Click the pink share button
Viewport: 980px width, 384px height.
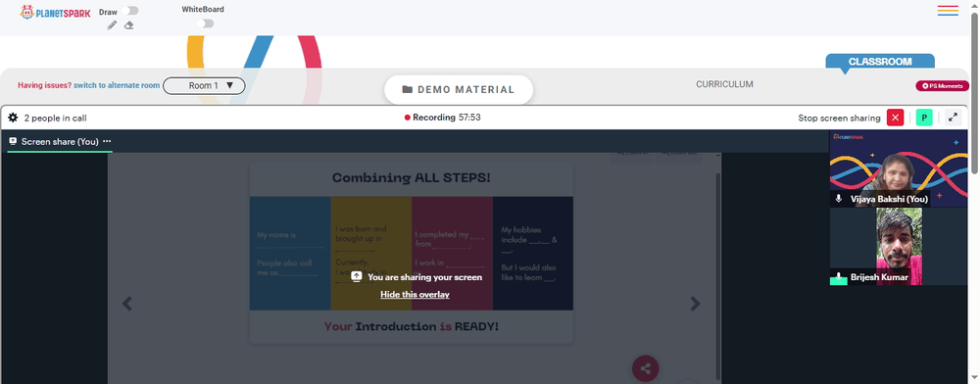point(646,368)
